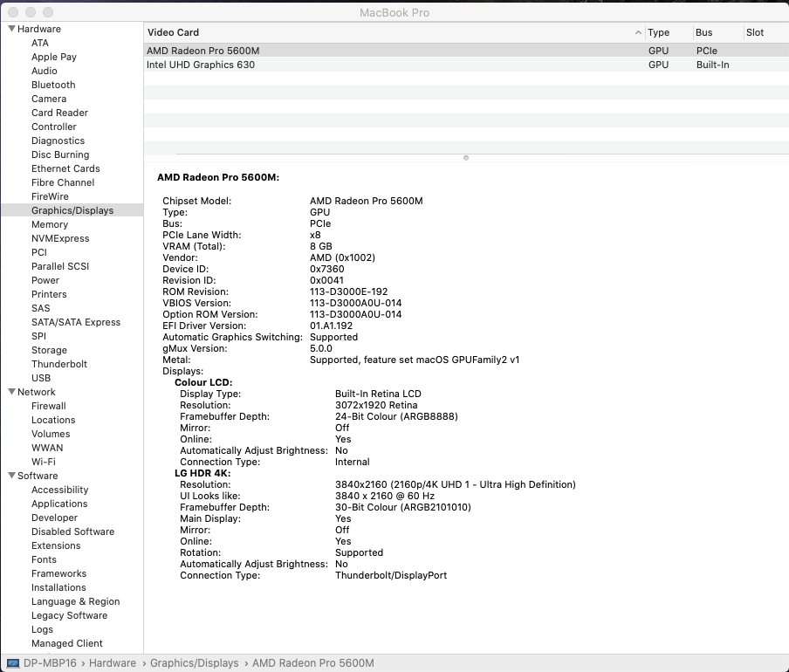The height and width of the screenshot is (672, 789).
Task: Select the AMD Radeon Pro 5600M row
Action: pos(466,51)
